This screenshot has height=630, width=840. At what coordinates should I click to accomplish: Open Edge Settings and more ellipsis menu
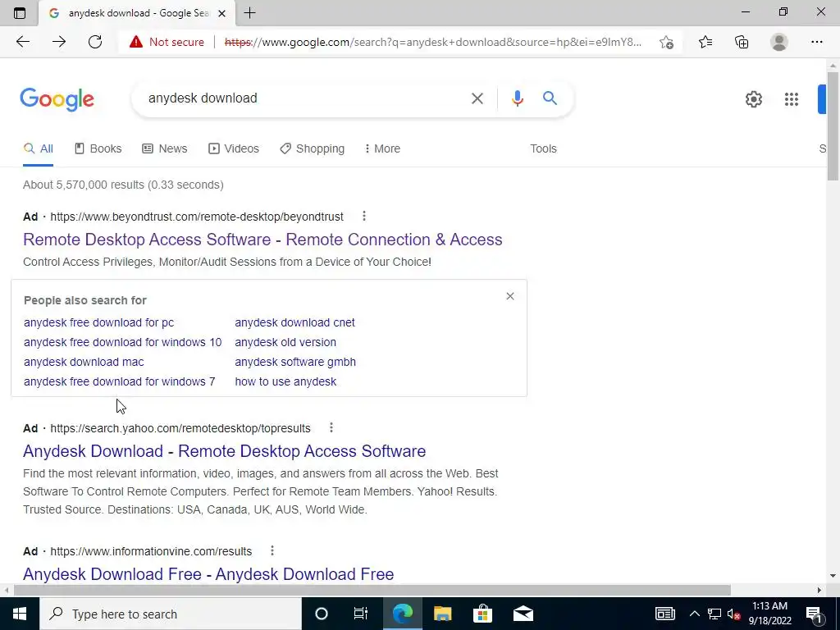click(816, 42)
